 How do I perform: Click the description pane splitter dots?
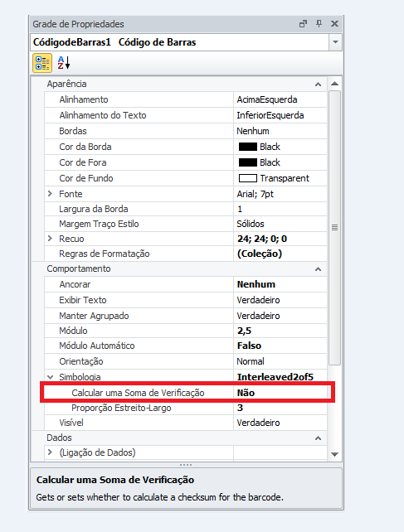pyautogui.click(x=186, y=465)
